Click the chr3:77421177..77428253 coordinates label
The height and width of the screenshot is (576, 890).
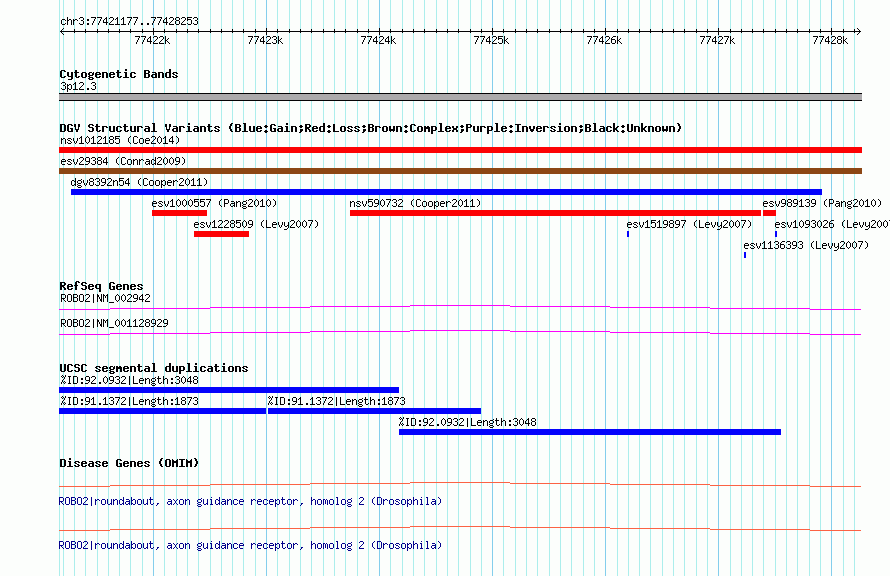coord(129,21)
